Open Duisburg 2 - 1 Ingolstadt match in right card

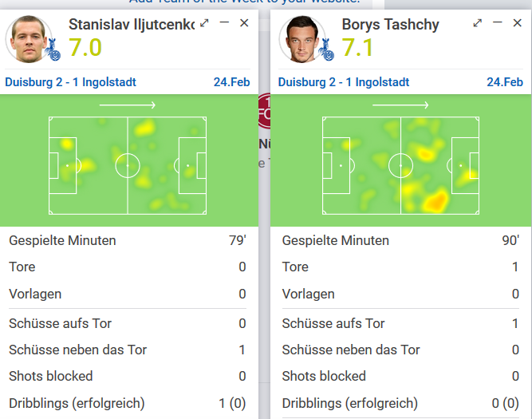pyautogui.click(x=344, y=82)
